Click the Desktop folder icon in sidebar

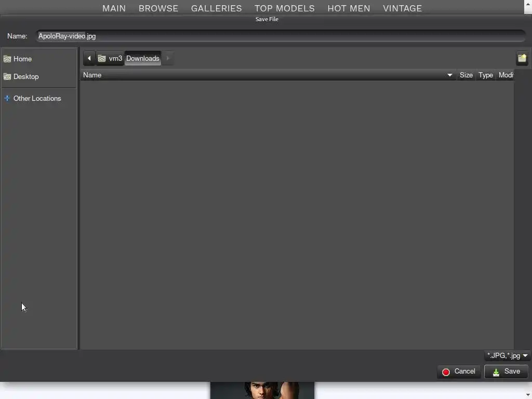[x=7, y=77]
